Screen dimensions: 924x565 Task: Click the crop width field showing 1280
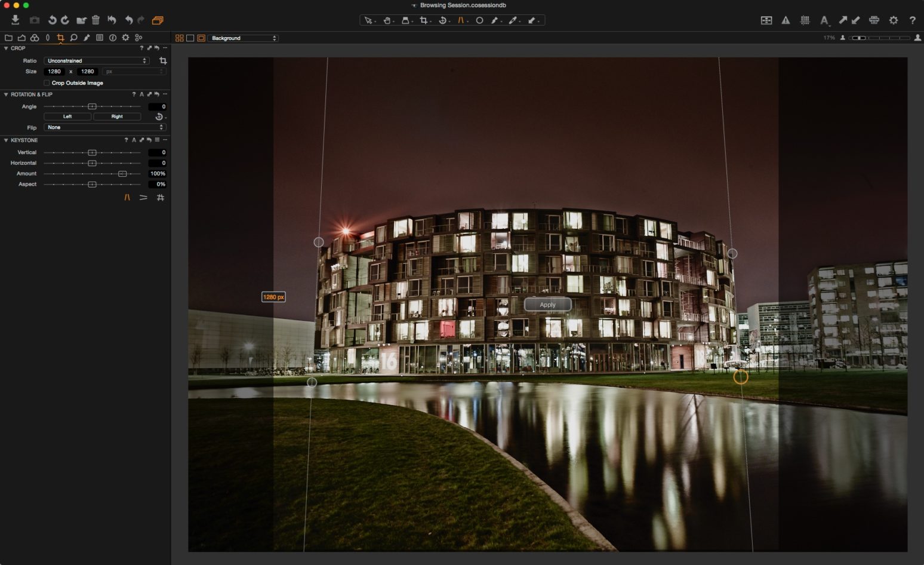point(54,71)
